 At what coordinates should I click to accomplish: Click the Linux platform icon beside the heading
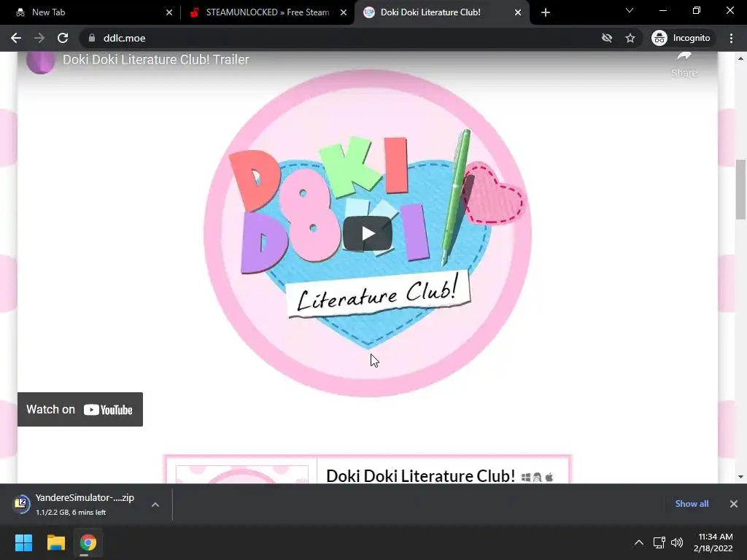538,477
